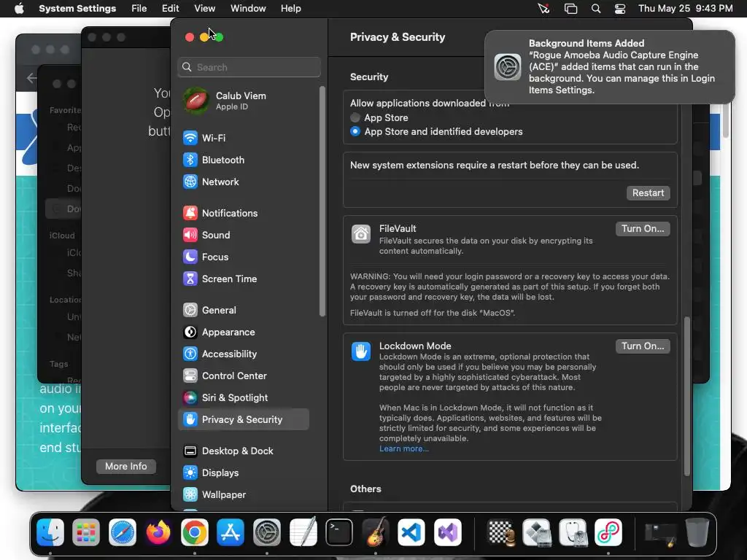This screenshot has width=747, height=560.
Task: Open System Settings app menu
Action: (x=77, y=9)
